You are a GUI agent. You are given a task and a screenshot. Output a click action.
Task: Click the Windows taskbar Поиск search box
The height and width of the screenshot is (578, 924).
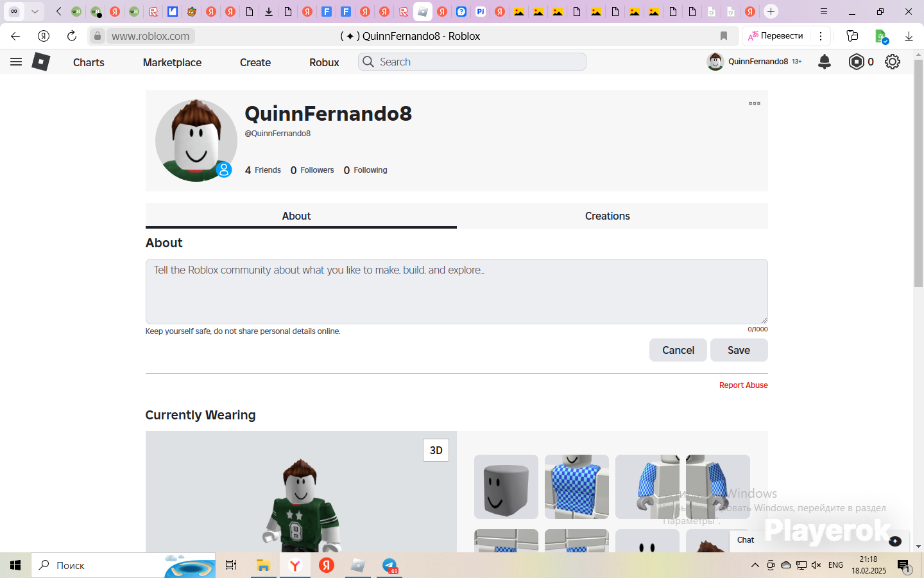tap(123, 565)
